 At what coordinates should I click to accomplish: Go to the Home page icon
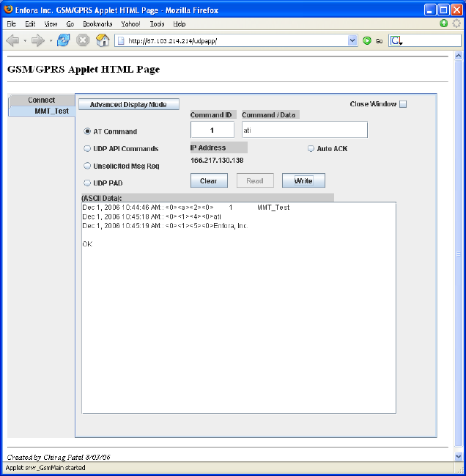[103, 40]
